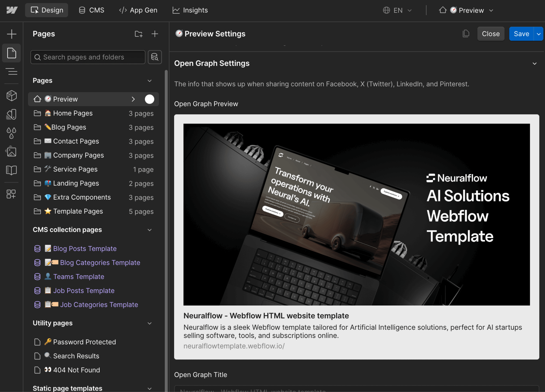Open the Libraries panel (book icon)
Screen dimensions: 545x392
(11, 170)
